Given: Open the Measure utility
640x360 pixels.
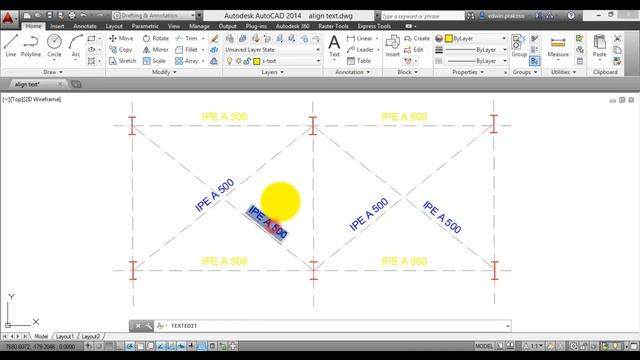Looking at the screenshot, I should point(558,45).
